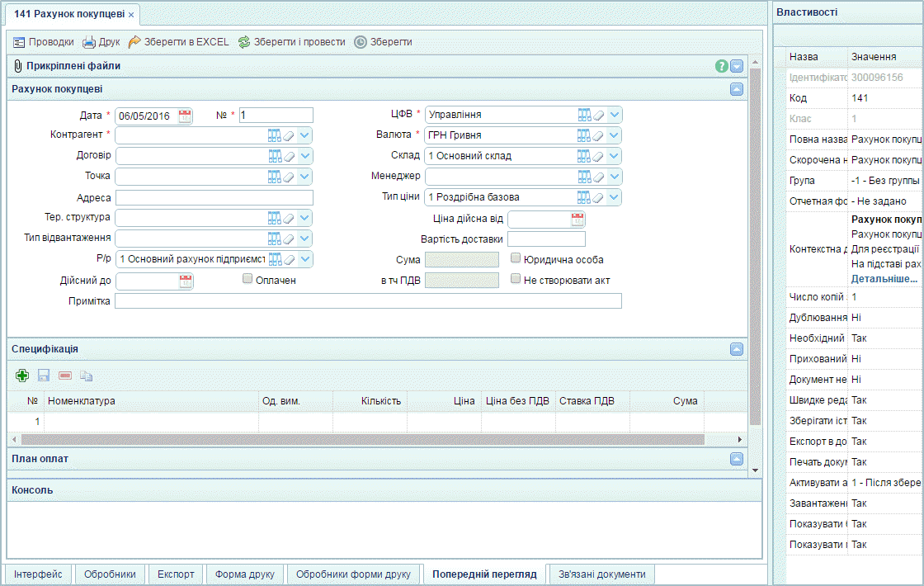Collapse the План оплат panel

pyautogui.click(x=737, y=459)
